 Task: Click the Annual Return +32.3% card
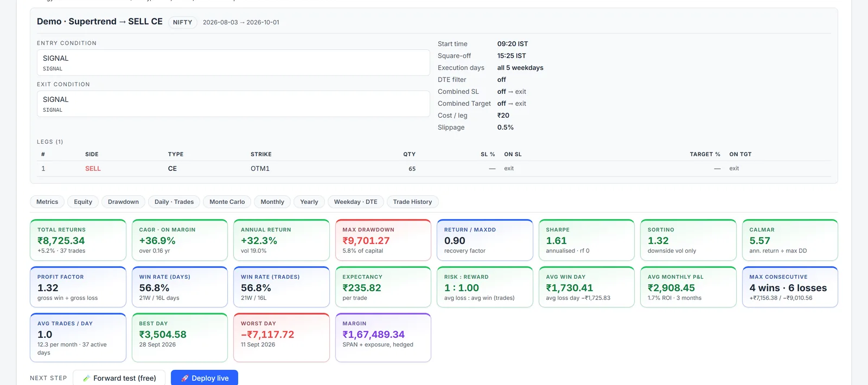pos(282,240)
